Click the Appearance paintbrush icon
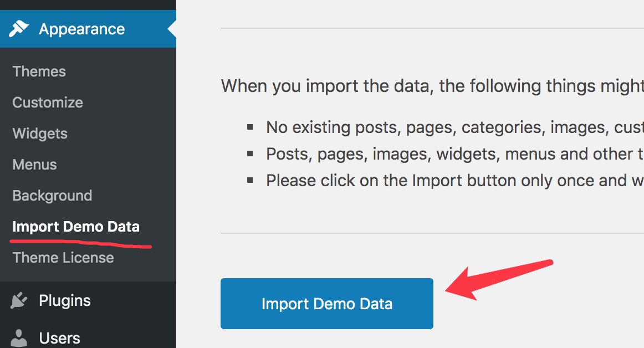 click(x=19, y=29)
